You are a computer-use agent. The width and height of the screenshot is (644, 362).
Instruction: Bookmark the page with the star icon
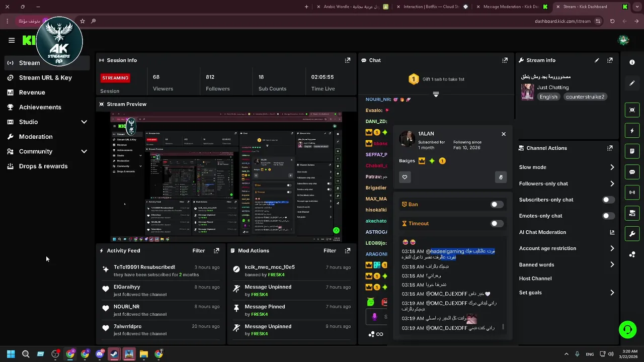point(83,21)
